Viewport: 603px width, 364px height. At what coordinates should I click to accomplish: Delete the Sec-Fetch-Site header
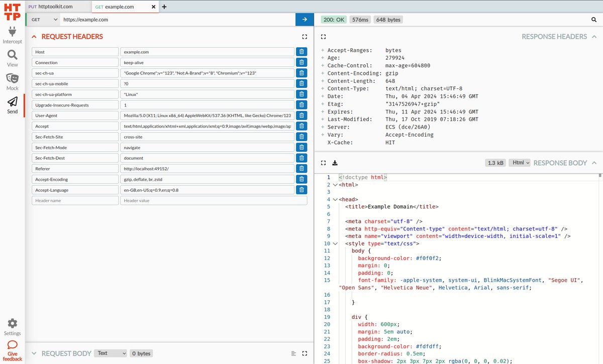pyautogui.click(x=301, y=137)
